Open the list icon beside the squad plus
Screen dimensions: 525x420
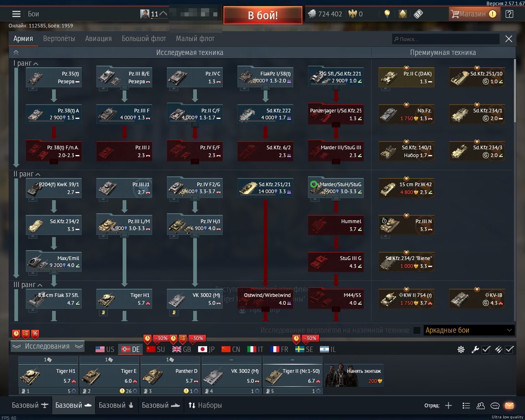coord(466,406)
